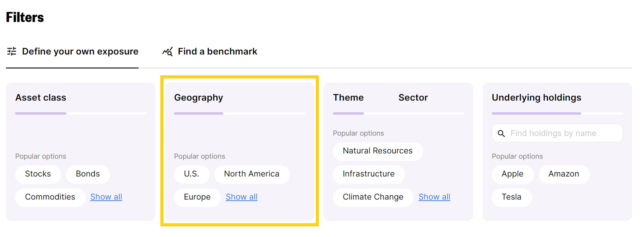
Task: Select the Stocks filter pill
Action: tap(38, 174)
